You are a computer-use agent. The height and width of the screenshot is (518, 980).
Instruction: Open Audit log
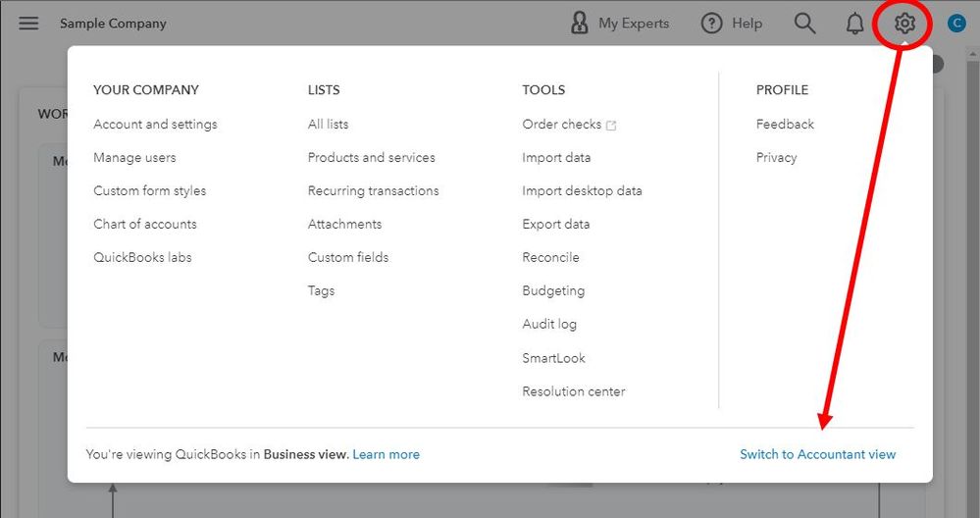click(549, 325)
